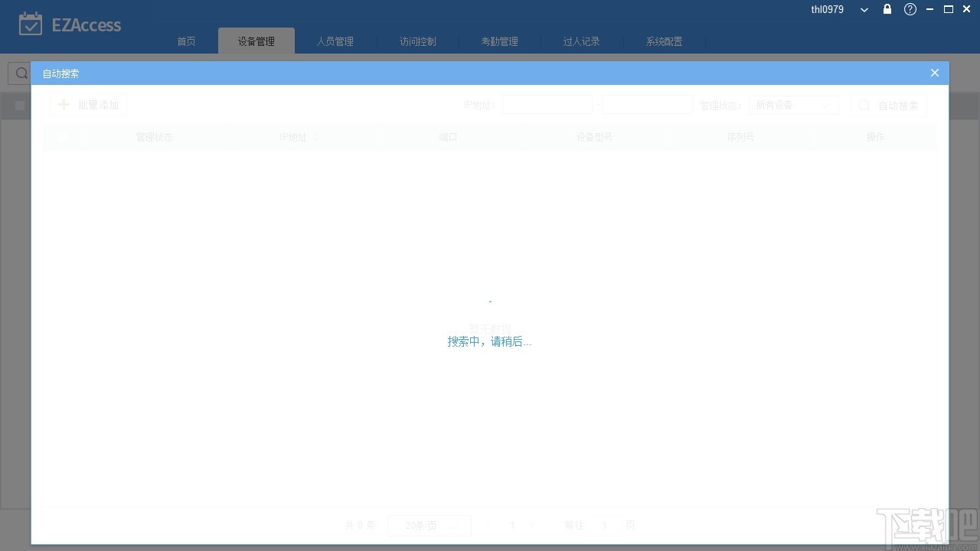Click the 批量添加 button

tap(87, 104)
